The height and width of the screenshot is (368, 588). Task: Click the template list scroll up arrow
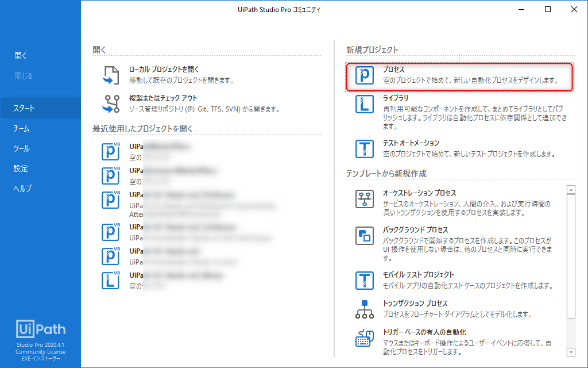click(x=571, y=189)
